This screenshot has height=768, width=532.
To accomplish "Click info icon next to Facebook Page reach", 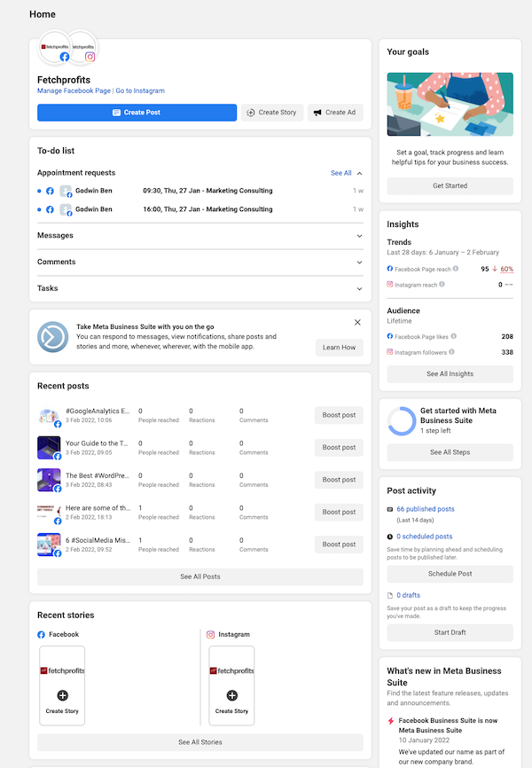I will click(456, 269).
